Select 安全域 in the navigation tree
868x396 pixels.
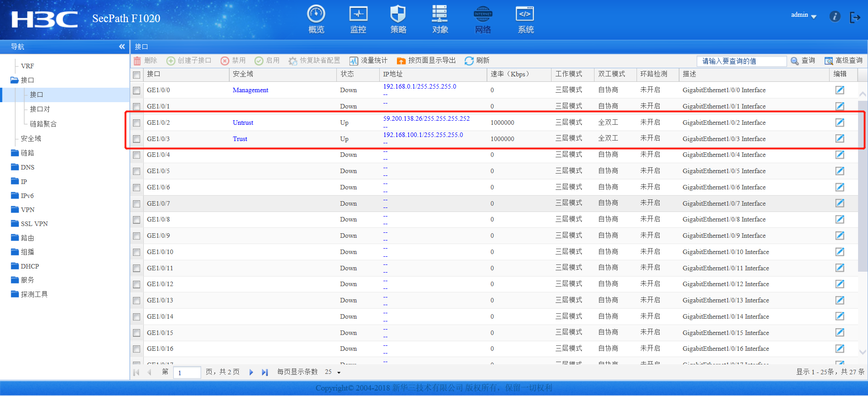pos(31,138)
